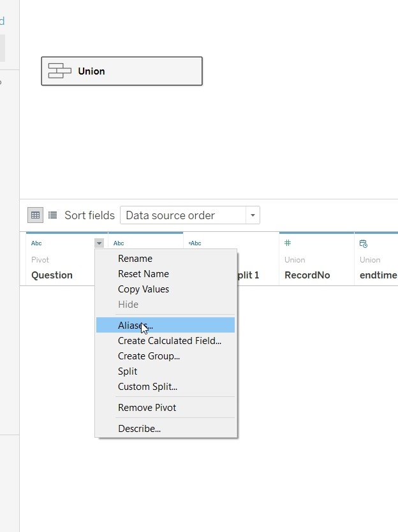Choose Create Group... menu item
The image size is (398, 532).
pyautogui.click(x=149, y=356)
